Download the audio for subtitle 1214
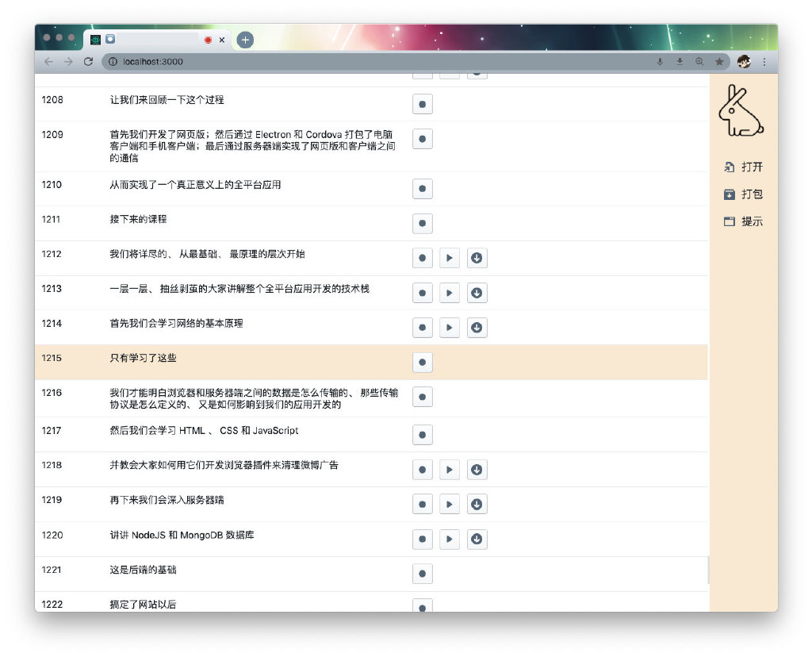812x657 pixels. 477,327
